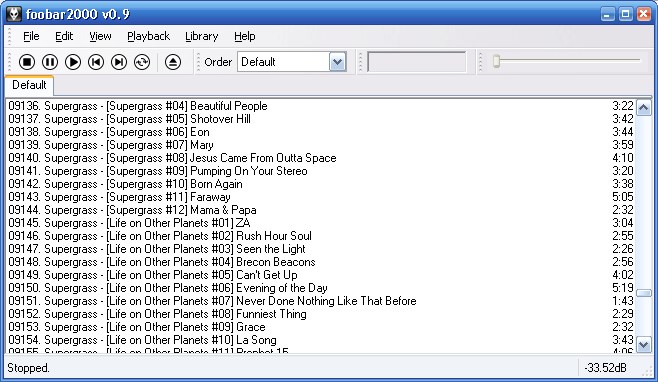This screenshot has width=658, height=382.
Task: Click the seek bar field
Action: (x=417, y=62)
